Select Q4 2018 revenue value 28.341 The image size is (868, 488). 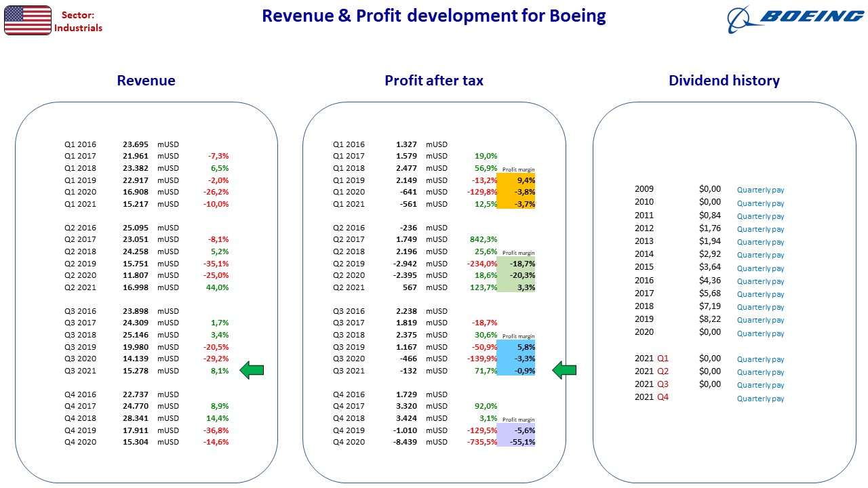pos(135,418)
